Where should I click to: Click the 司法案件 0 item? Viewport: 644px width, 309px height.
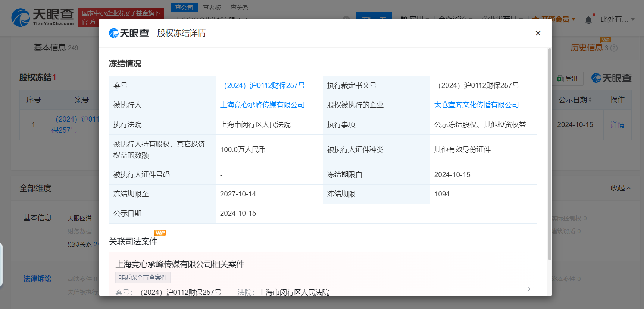pyautogui.click(x=82, y=279)
